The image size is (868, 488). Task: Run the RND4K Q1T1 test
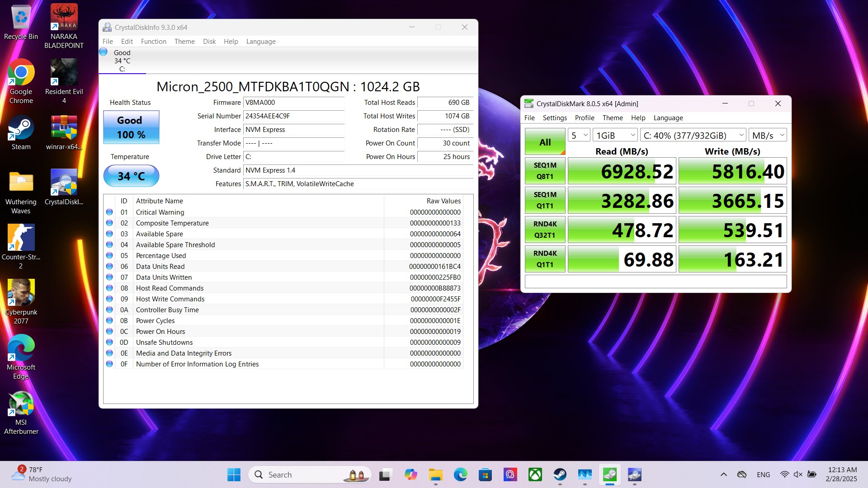coord(545,259)
